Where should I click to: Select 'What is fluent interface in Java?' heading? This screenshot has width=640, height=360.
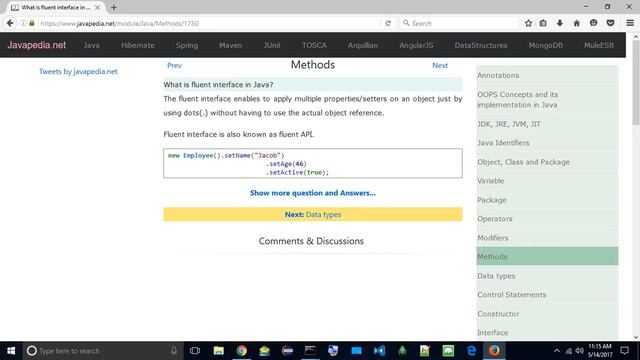[x=218, y=84]
